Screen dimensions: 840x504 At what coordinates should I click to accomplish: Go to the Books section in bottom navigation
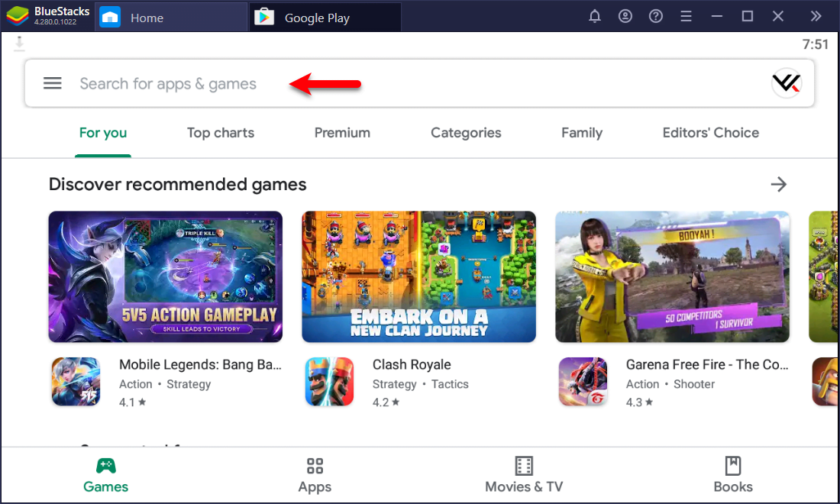(733, 475)
